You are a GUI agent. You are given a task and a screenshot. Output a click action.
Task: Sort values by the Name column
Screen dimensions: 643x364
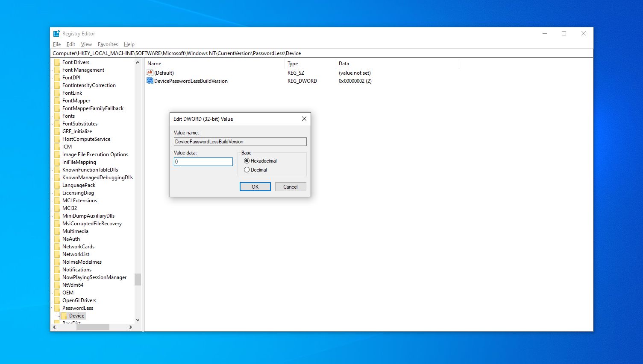(x=214, y=64)
